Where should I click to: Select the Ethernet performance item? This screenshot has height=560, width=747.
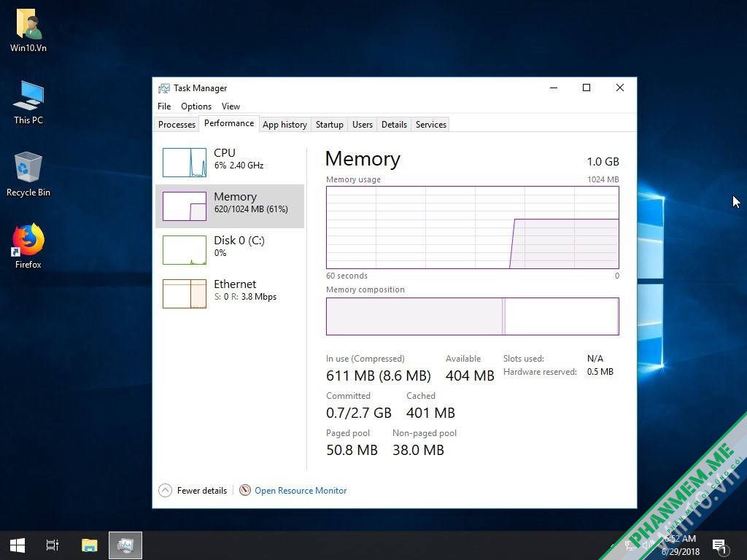[230, 294]
